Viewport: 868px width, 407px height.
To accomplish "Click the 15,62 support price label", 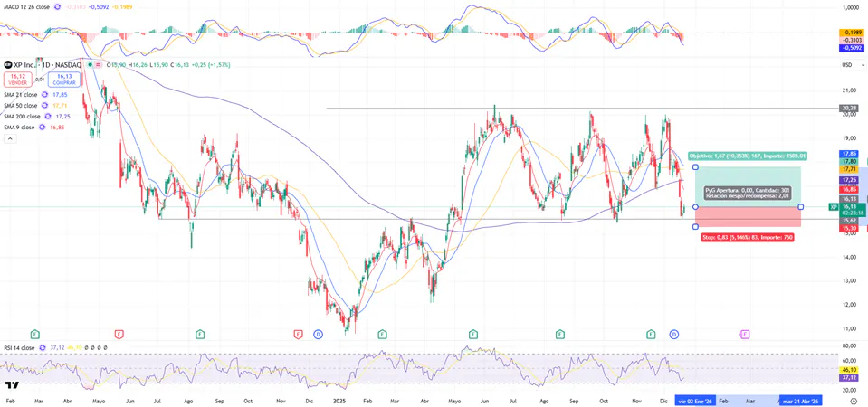I will (x=849, y=220).
